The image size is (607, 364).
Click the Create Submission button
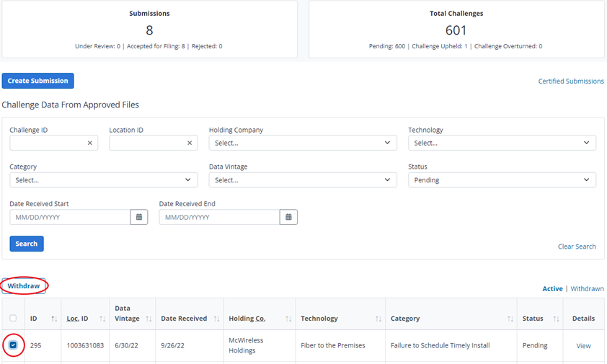point(38,81)
